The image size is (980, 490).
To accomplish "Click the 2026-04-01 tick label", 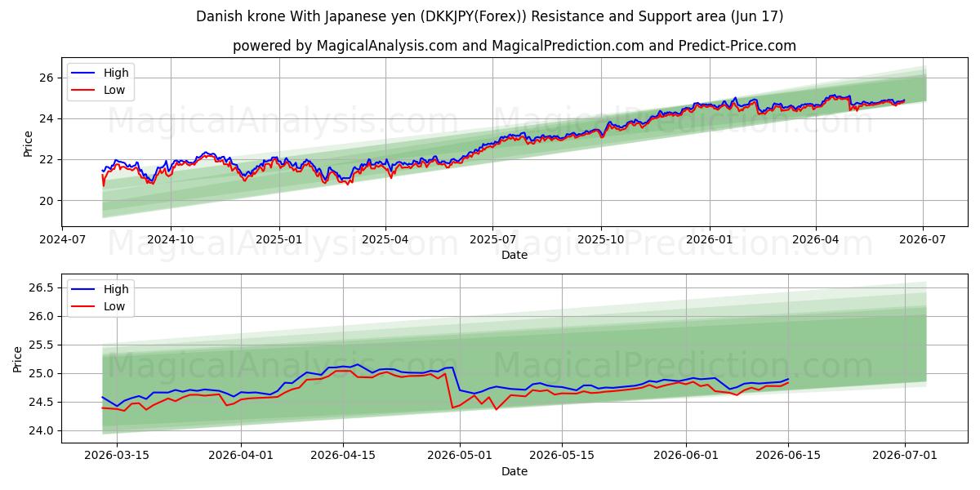I will point(241,457).
